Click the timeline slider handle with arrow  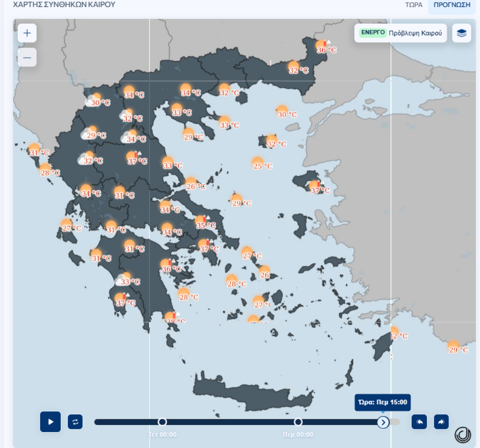pos(383,422)
